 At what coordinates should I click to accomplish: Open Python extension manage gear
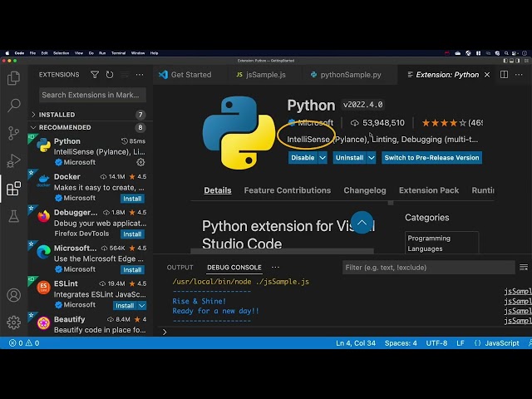pyautogui.click(x=140, y=163)
